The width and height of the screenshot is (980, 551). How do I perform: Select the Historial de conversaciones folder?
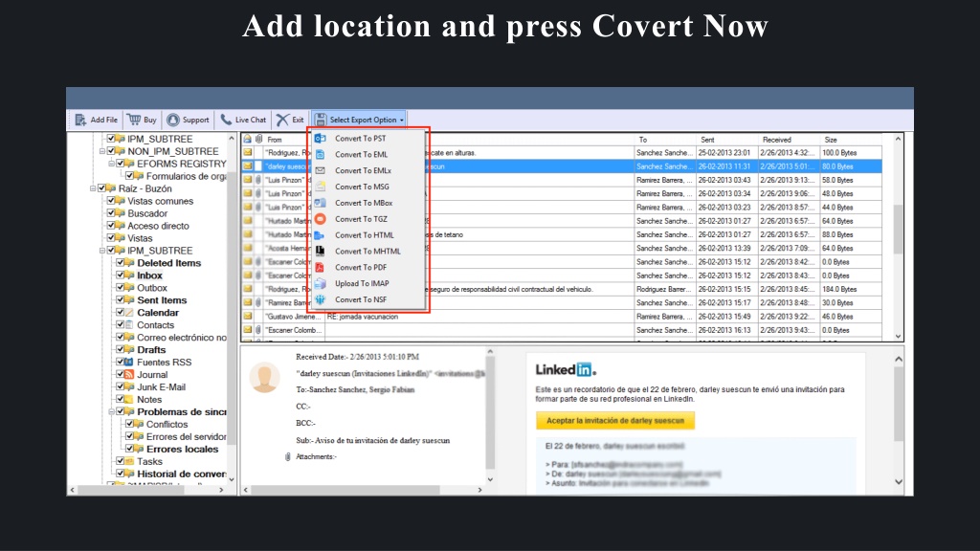tap(181, 474)
